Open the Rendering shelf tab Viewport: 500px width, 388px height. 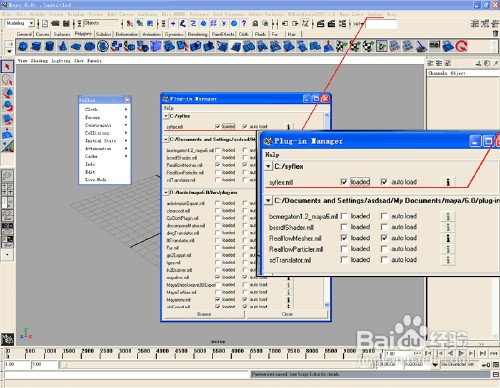(197, 34)
